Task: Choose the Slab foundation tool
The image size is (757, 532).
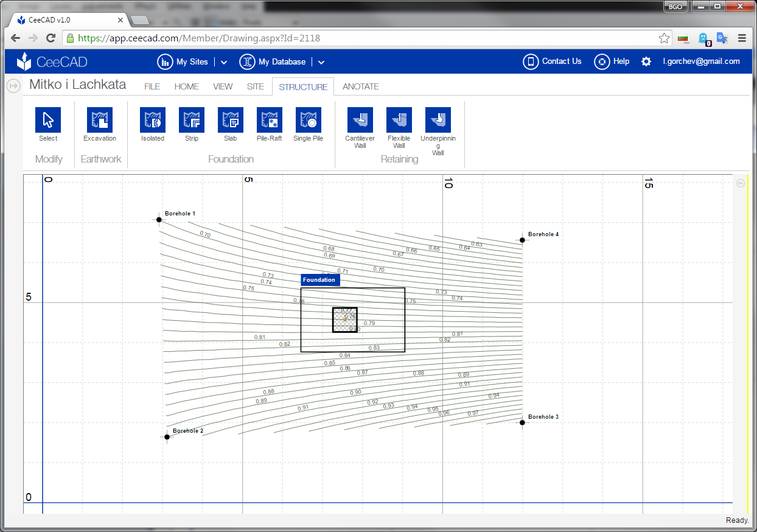Action: [x=231, y=120]
